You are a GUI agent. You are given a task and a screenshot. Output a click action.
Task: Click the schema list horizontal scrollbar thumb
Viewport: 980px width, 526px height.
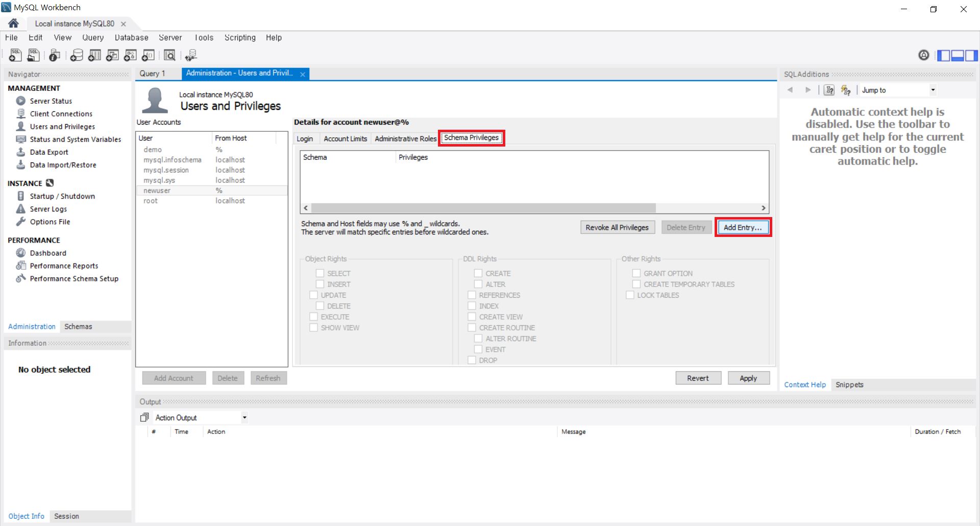click(x=483, y=208)
